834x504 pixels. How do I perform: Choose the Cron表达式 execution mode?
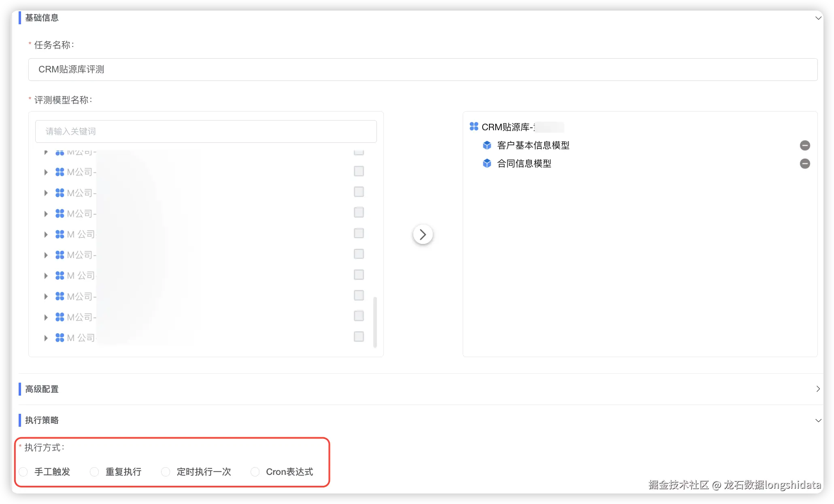click(255, 472)
